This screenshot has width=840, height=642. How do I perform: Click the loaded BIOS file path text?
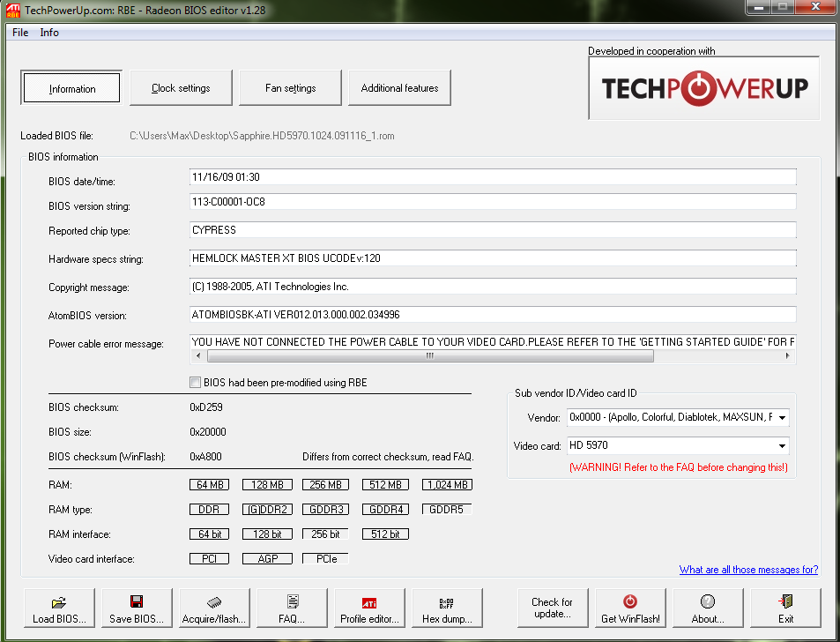tap(262, 136)
